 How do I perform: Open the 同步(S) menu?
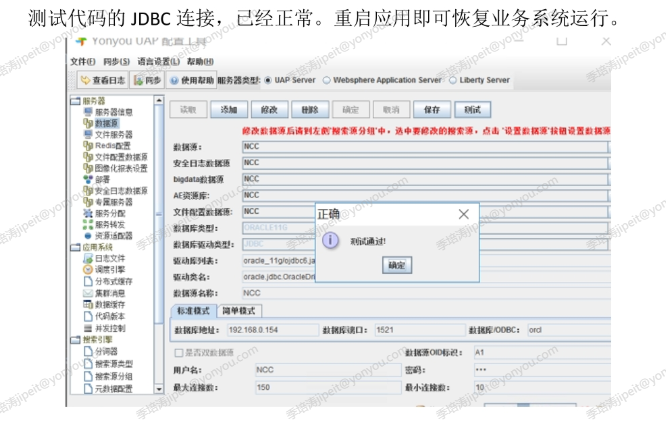click(116, 62)
